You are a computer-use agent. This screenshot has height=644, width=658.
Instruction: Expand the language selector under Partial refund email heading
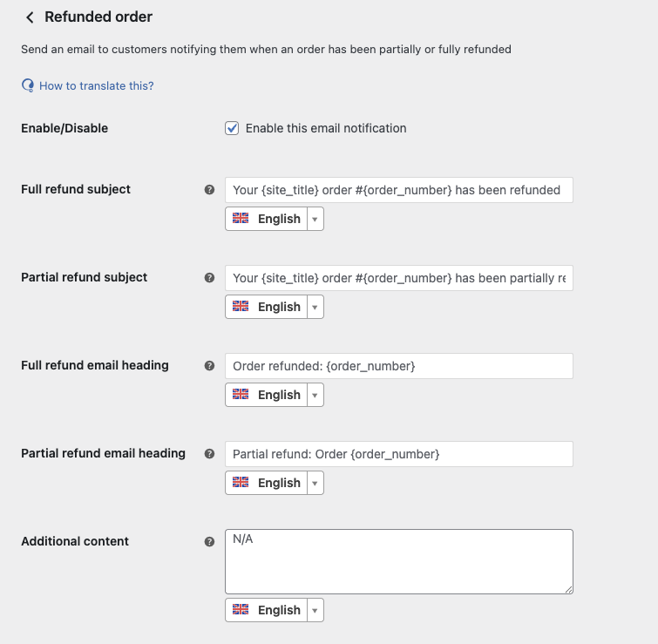pos(315,483)
